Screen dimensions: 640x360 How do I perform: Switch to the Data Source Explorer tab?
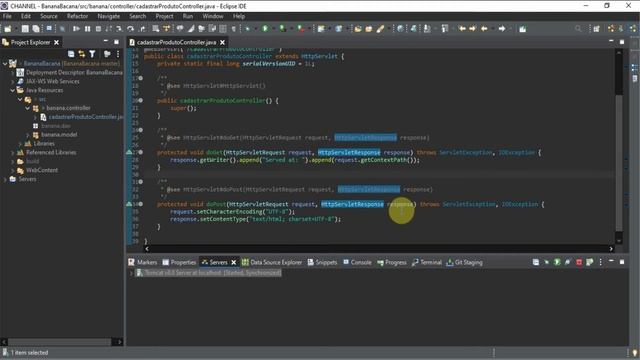pos(272,262)
